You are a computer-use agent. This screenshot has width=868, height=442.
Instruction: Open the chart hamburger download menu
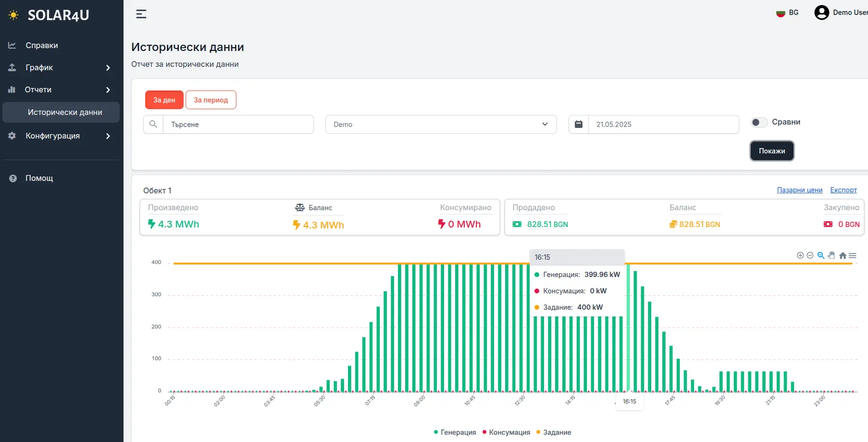(853, 255)
